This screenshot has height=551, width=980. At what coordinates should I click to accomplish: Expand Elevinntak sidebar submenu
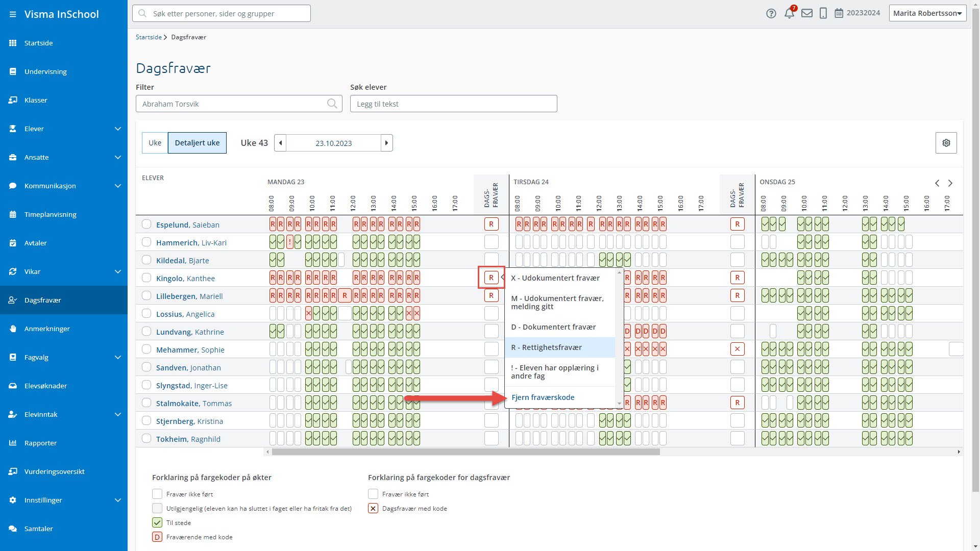[118, 414]
